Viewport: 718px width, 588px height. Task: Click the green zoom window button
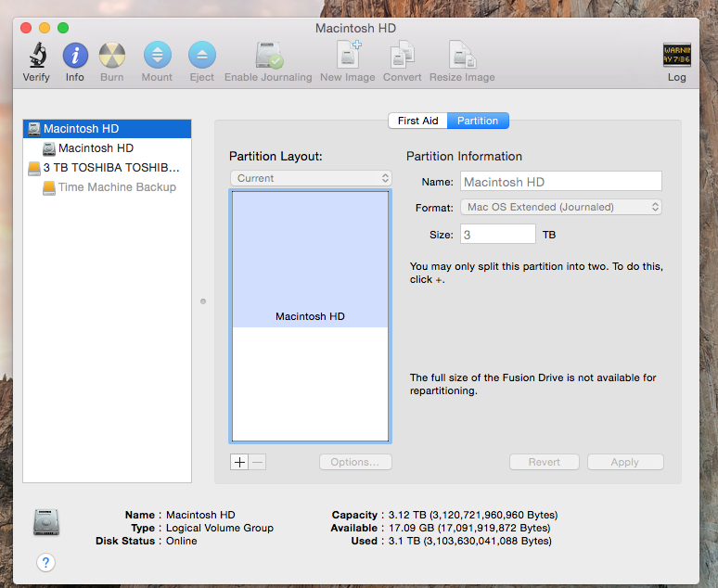(x=63, y=28)
